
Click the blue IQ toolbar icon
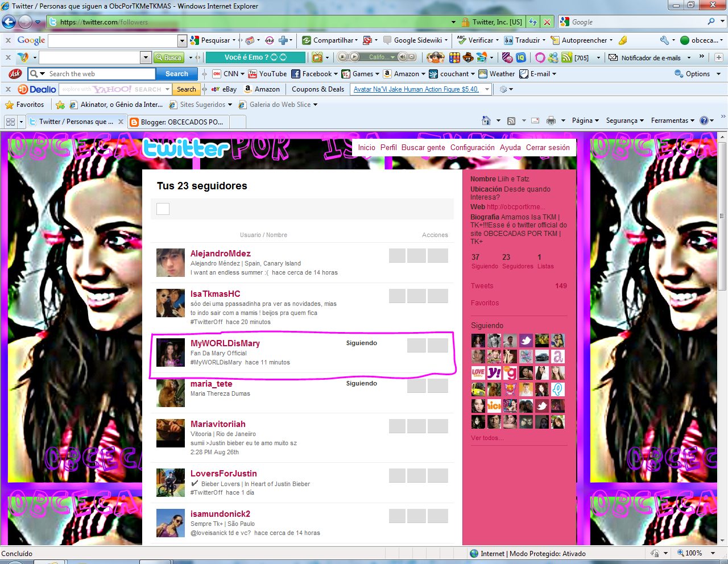point(521,57)
